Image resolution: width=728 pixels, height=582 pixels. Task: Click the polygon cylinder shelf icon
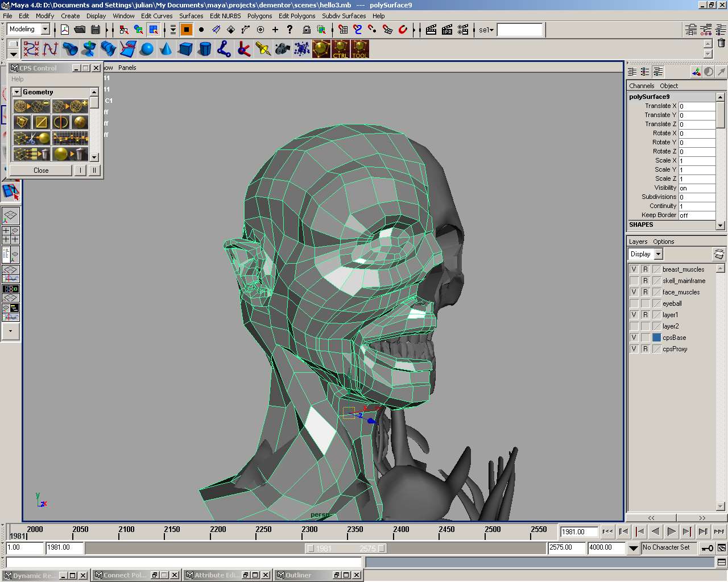[x=205, y=49]
